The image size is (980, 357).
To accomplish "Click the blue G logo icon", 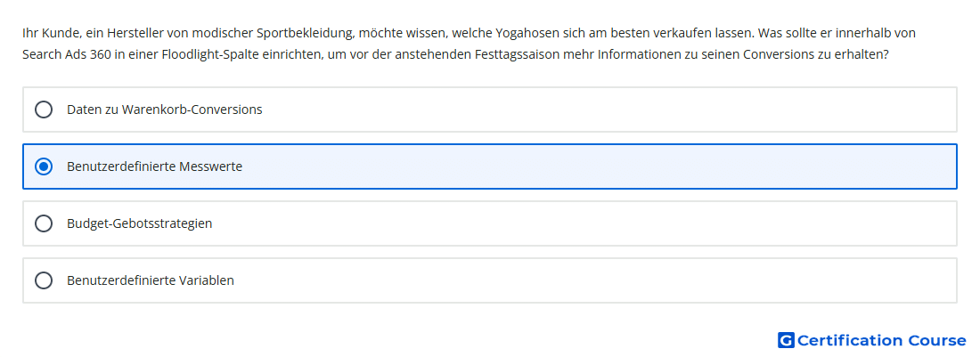I will pos(786,340).
